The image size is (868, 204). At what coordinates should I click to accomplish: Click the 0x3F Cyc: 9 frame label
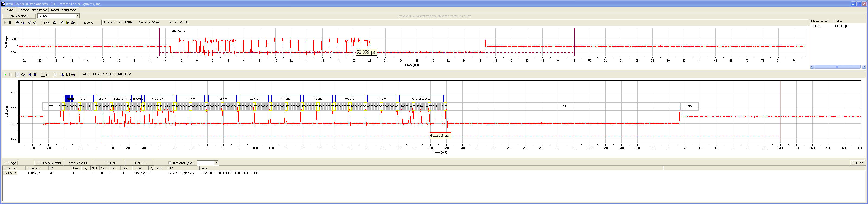click(x=179, y=31)
